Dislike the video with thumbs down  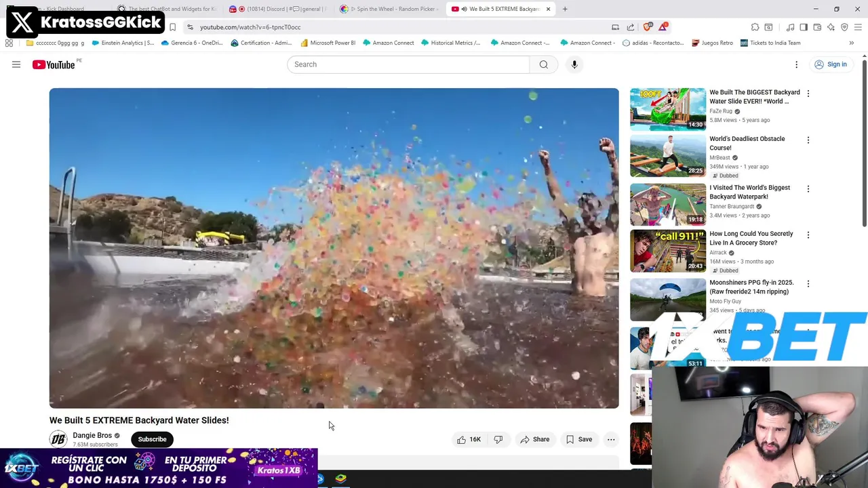(498, 439)
